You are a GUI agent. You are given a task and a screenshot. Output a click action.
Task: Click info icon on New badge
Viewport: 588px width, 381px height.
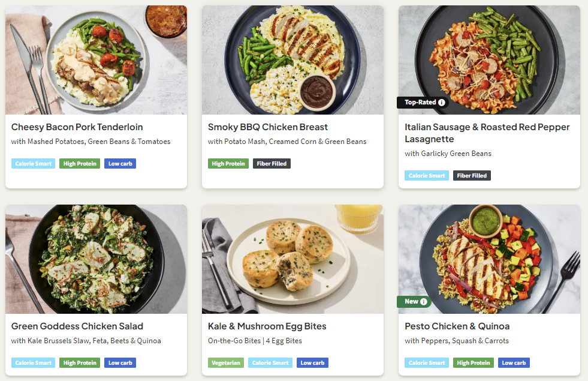pyautogui.click(x=424, y=302)
